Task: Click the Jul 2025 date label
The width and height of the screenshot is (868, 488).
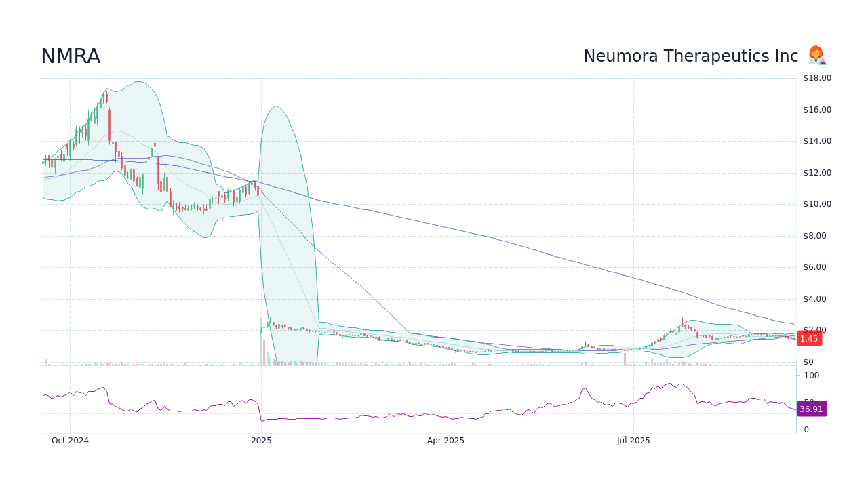Action: (x=633, y=441)
